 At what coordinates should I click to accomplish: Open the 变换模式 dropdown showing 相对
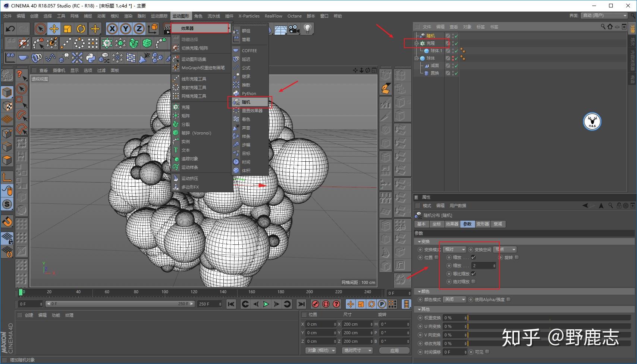point(455,249)
